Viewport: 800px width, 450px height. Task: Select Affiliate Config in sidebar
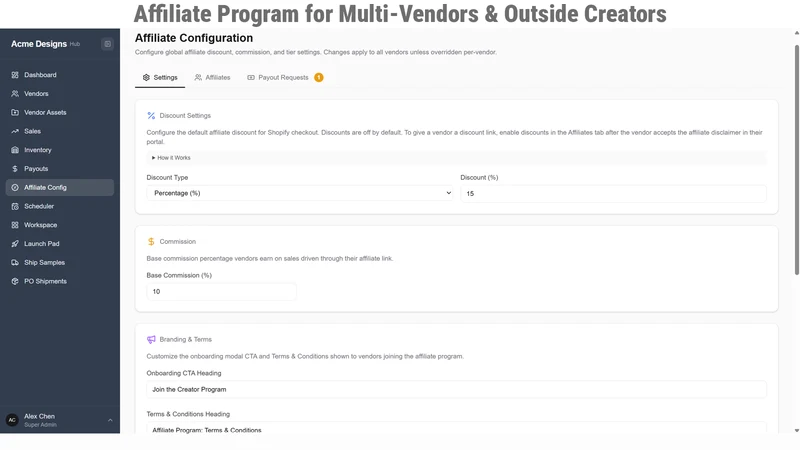click(x=60, y=188)
